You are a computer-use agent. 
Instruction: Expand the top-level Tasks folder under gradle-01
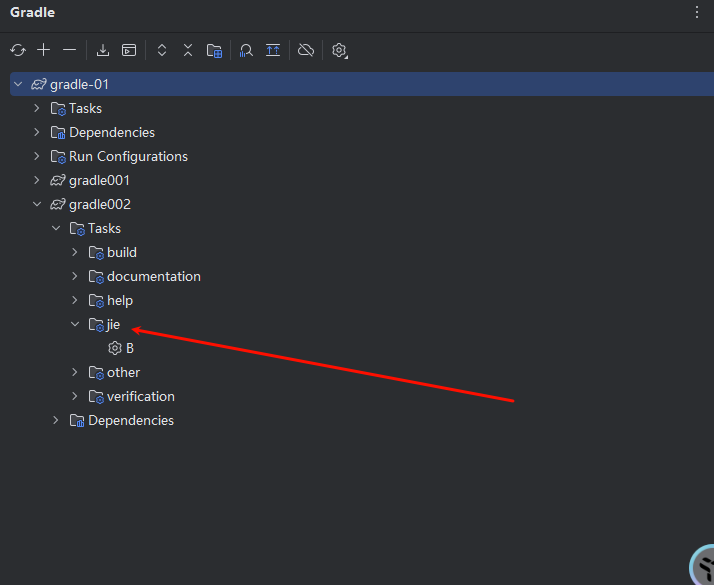tap(37, 108)
